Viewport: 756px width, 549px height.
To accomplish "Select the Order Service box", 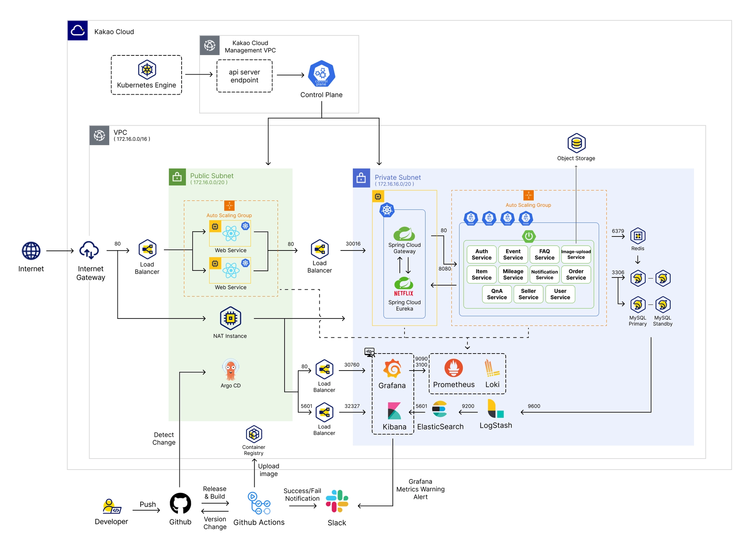I will pos(576,274).
